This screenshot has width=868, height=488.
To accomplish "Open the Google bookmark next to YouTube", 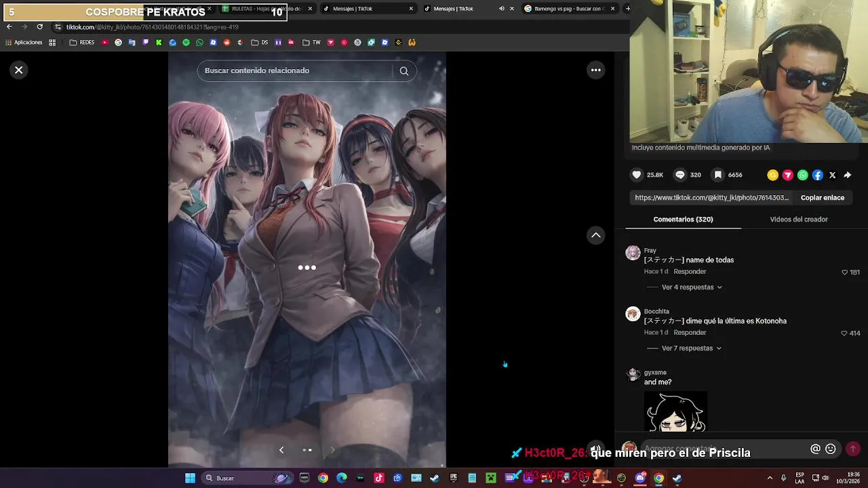I will (x=118, y=43).
